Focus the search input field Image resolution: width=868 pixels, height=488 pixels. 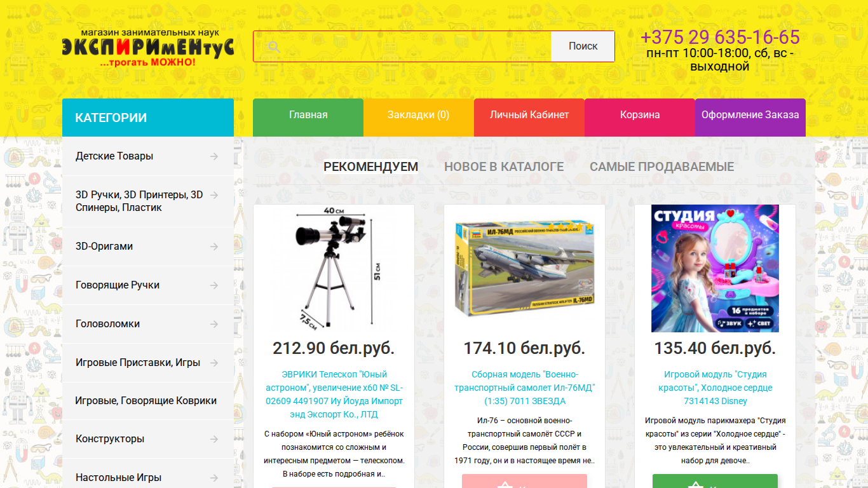(402, 46)
